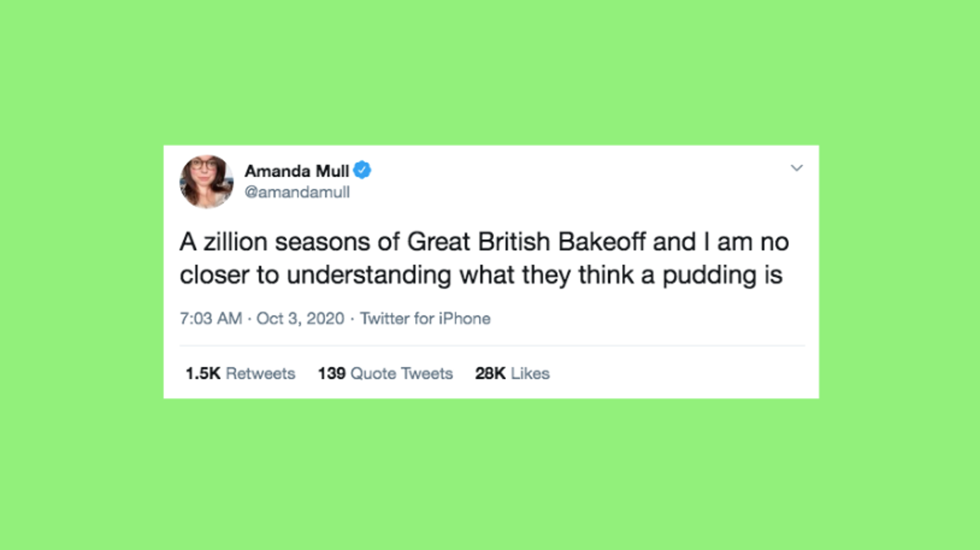Viewport: 980px width, 550px height.
Task: Click the phrase "Great British Bakeoff"
Action: [526, 242]
